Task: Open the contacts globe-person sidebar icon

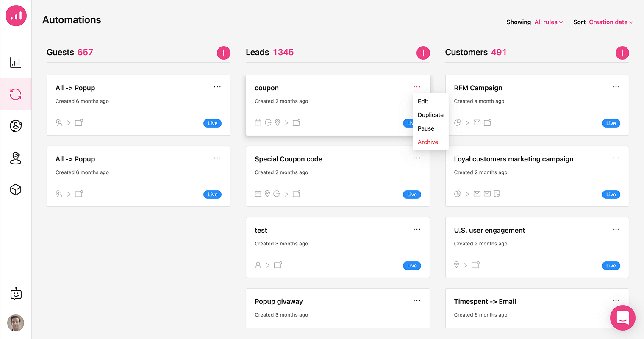Action: [16, 126]
